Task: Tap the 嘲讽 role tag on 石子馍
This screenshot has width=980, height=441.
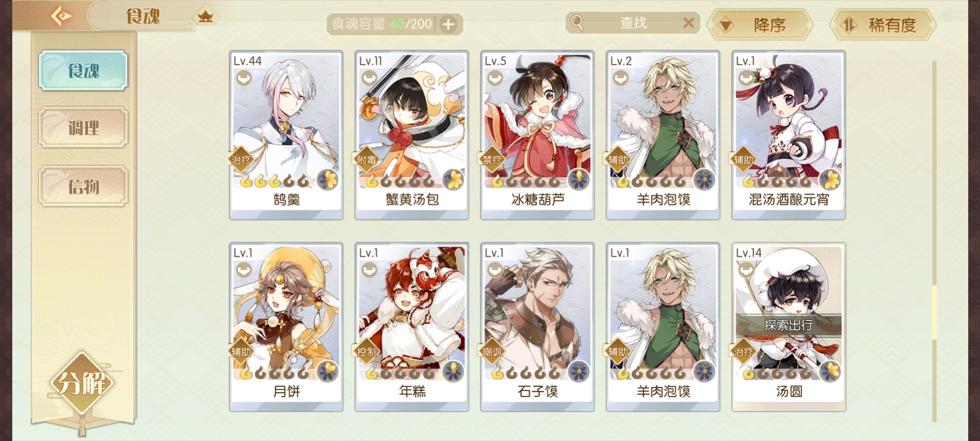Action: 492,352
